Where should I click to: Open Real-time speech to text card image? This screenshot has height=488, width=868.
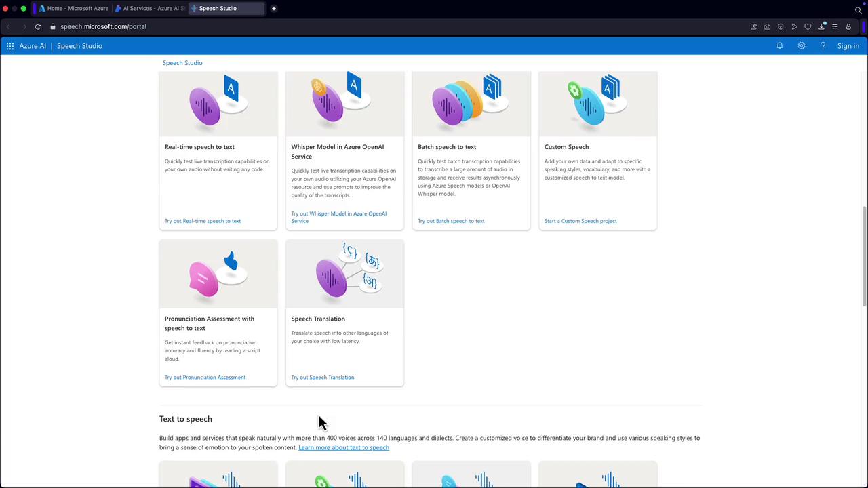(218, 104)
